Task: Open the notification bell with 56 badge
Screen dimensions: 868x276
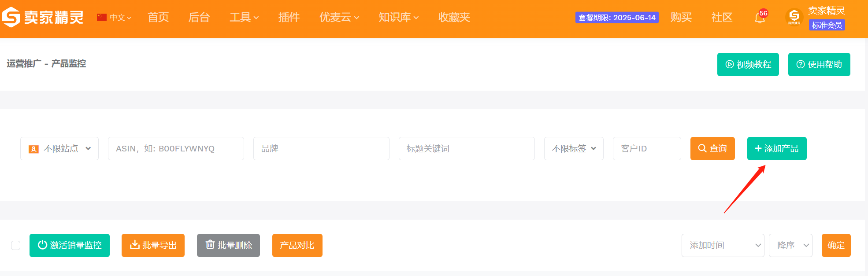Action: click(760, 18)
